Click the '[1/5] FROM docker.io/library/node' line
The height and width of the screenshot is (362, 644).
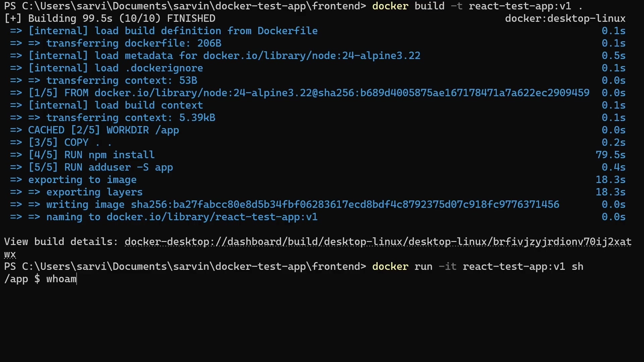pos(300,93)
